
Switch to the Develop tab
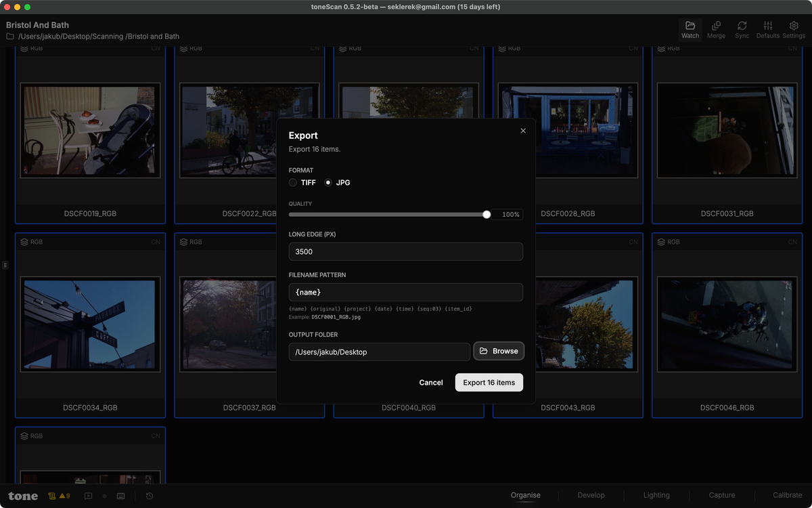(x=591, y=495)
